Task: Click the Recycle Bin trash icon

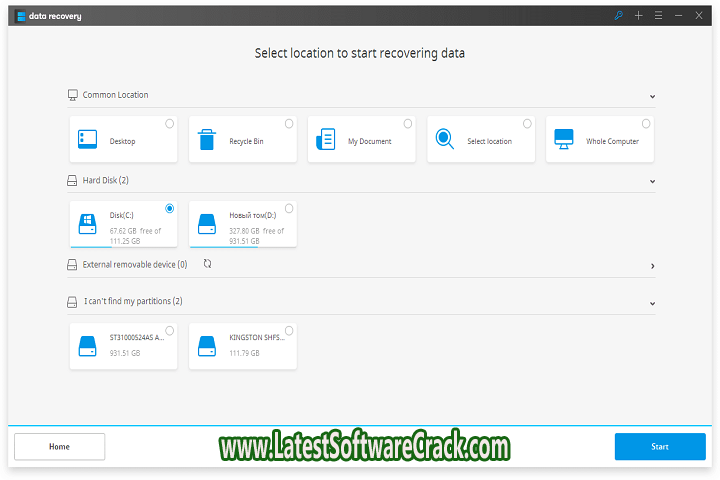Action: coord(207,140)
